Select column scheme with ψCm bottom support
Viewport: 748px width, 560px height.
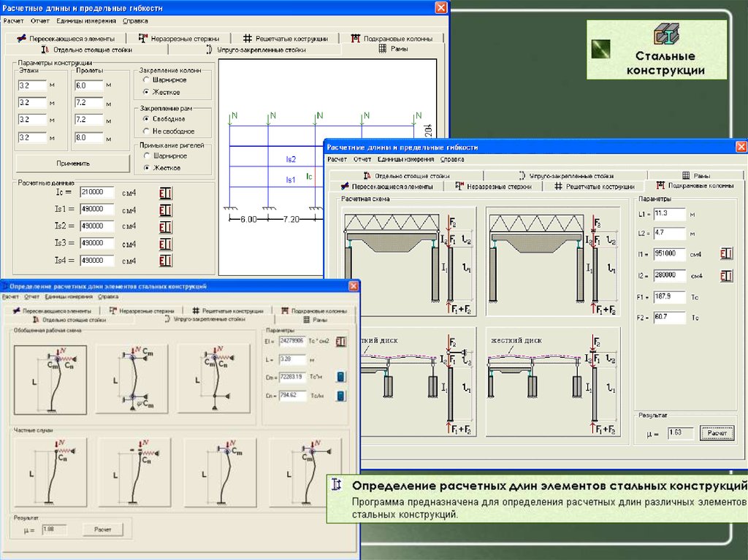[132, 380]
